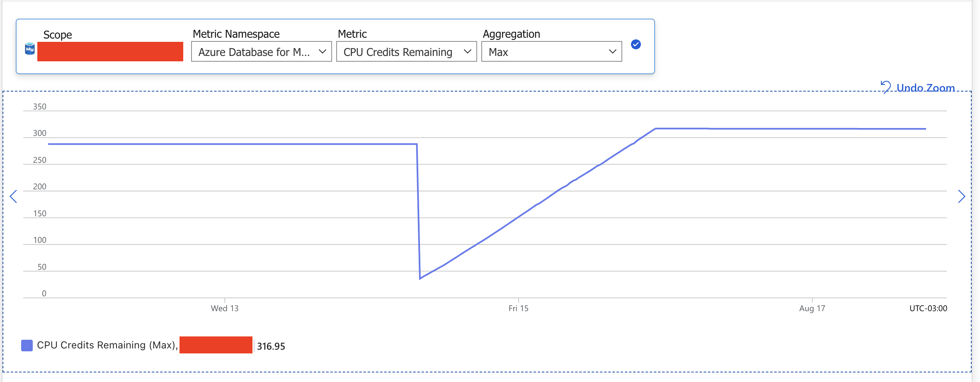Click the UTC-03:00 timezone label
The image size is (980, 382).
click(928, 308)
